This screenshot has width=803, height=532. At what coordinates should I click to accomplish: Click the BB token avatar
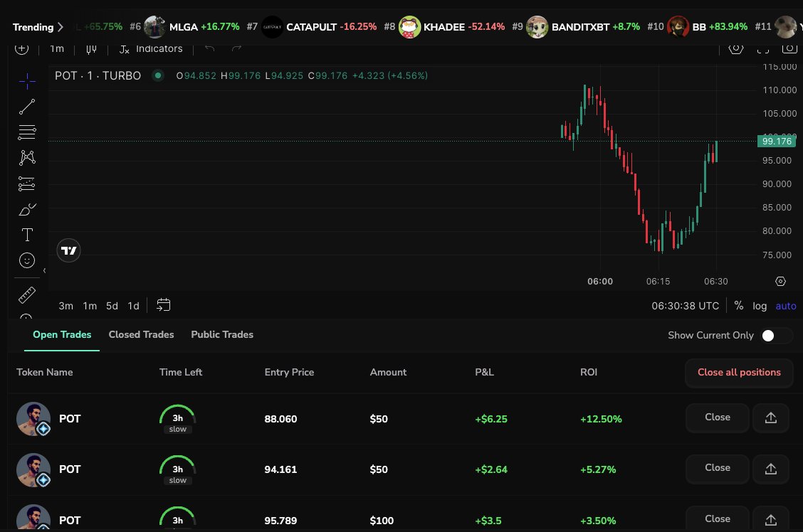coord(678,26)
